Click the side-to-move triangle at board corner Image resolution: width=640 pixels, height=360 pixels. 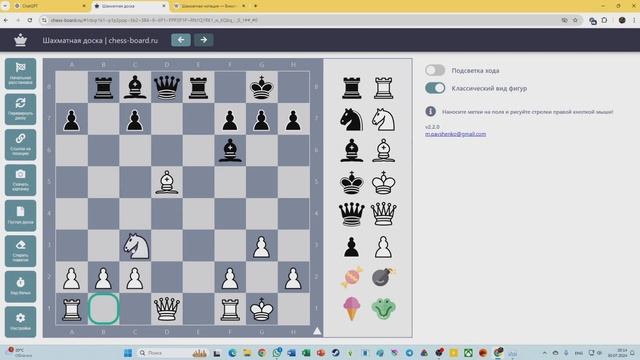pos(317,331)
